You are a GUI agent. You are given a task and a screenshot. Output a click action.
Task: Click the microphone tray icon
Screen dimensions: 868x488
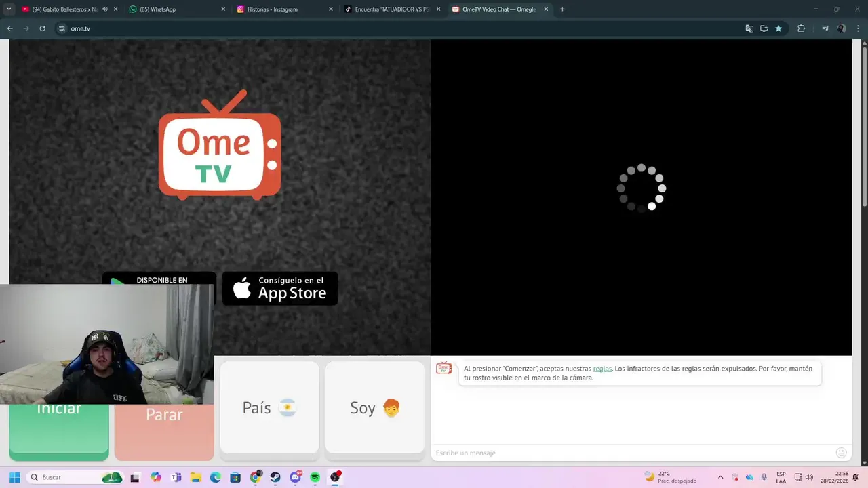point(764,477)
